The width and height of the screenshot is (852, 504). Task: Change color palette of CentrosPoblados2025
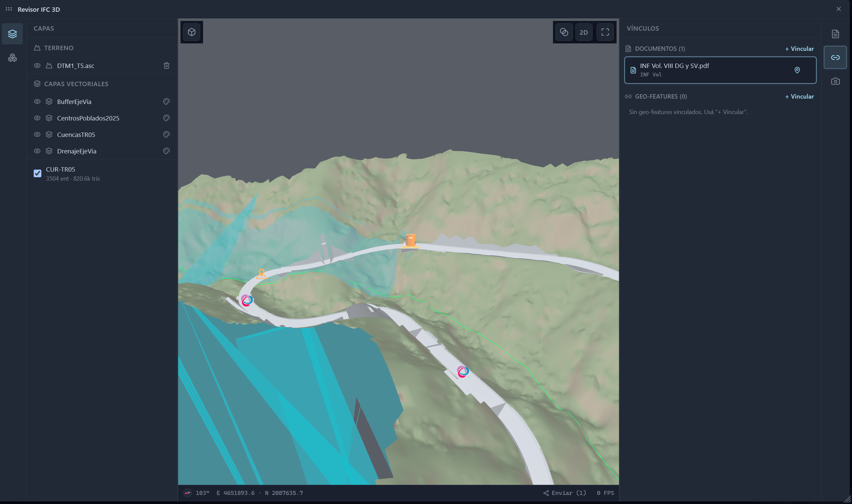[x=166, y=118]
